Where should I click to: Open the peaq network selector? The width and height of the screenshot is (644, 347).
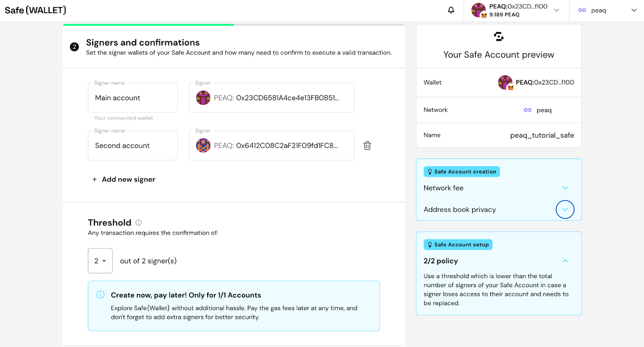pos(607,10)
